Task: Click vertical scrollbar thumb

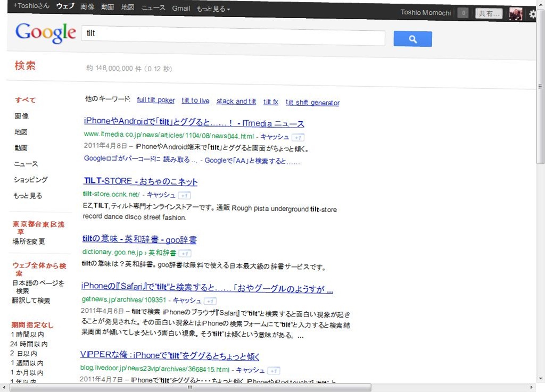Action: [x=540, y=87]
